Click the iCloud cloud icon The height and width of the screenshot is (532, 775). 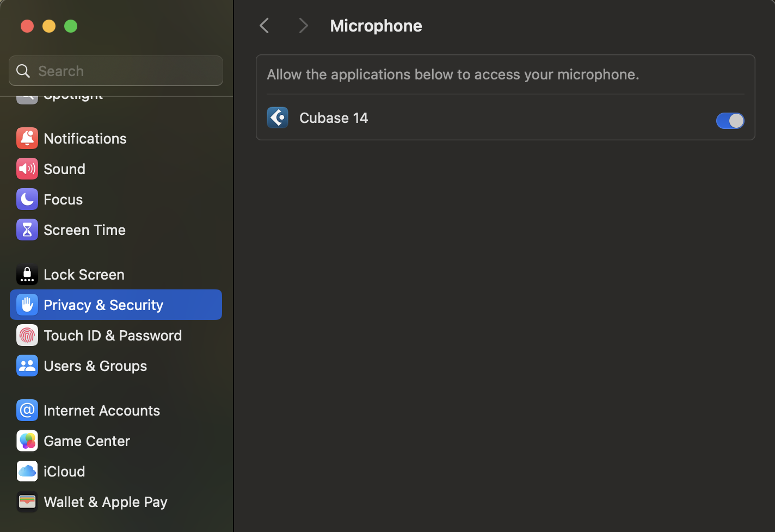click(x=27, y=471)
